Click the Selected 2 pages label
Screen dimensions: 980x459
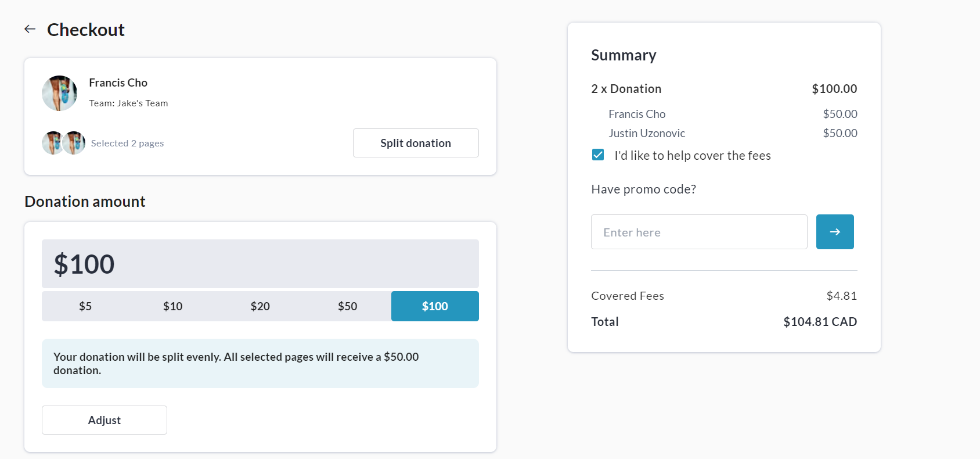coord(127,144)
